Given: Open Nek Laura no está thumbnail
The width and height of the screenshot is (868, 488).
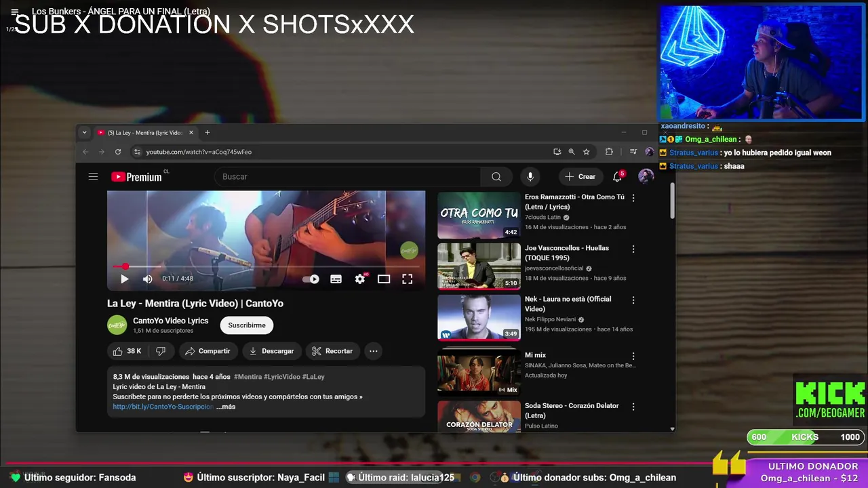Looking at the screenshot, I should [479, 317].
